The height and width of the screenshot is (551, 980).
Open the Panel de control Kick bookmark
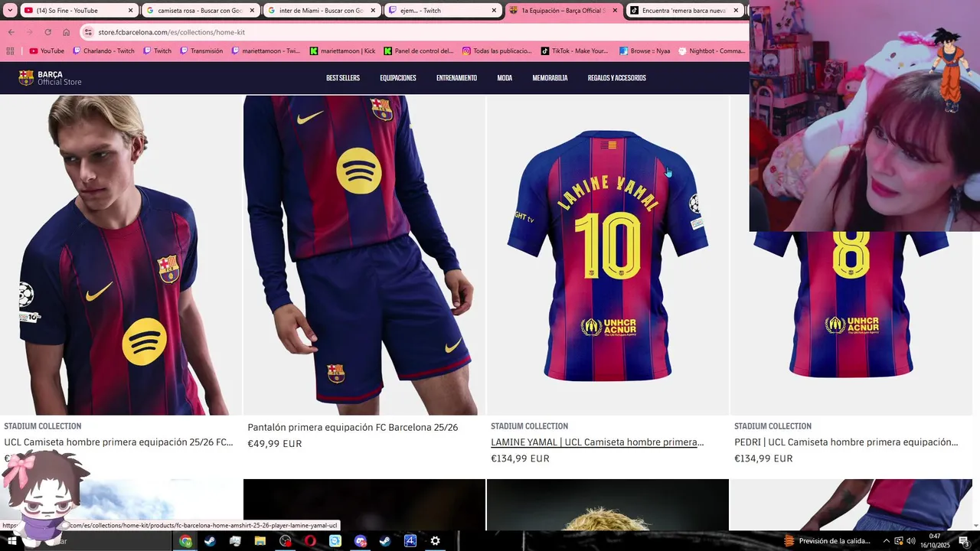[x=419, y=51]
